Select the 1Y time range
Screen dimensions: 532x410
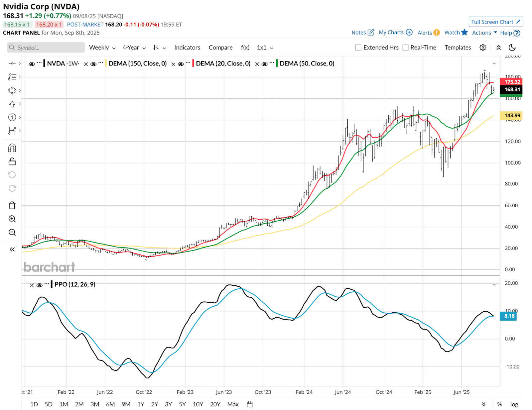141,404
